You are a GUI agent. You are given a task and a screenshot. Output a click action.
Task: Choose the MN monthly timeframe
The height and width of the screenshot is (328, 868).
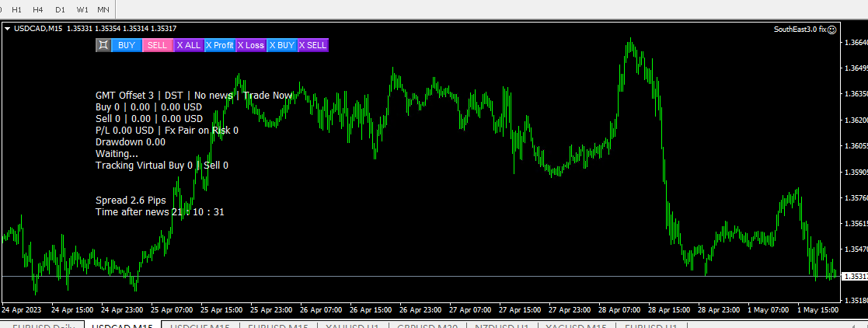103,9
